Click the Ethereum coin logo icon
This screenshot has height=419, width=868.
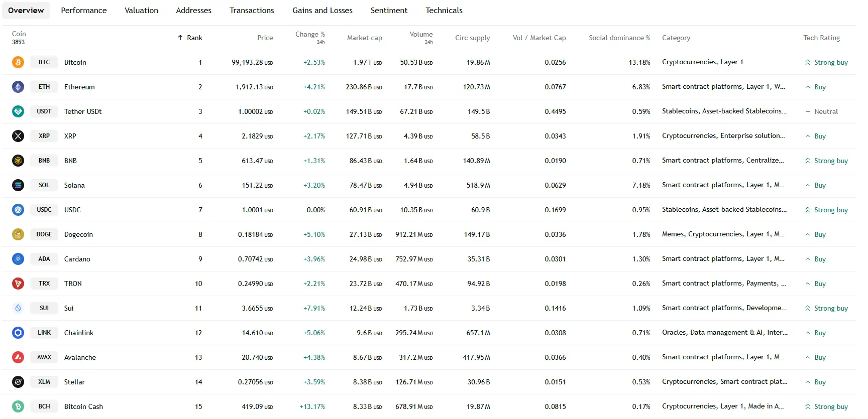pos(18,87)
